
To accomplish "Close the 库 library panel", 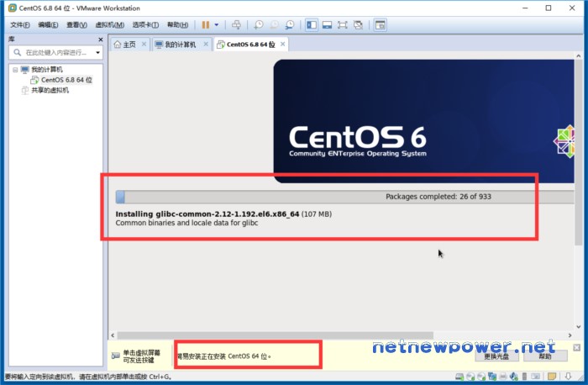I will tap(100, 40).
